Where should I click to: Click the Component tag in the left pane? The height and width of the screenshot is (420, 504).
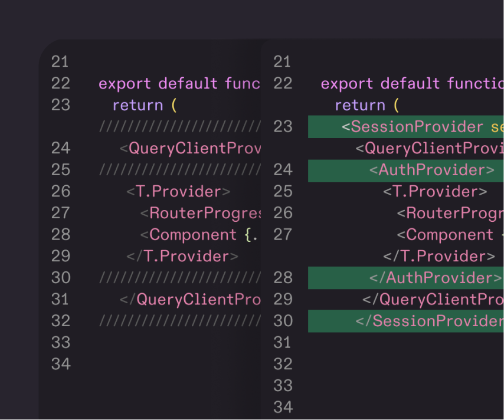192,235
